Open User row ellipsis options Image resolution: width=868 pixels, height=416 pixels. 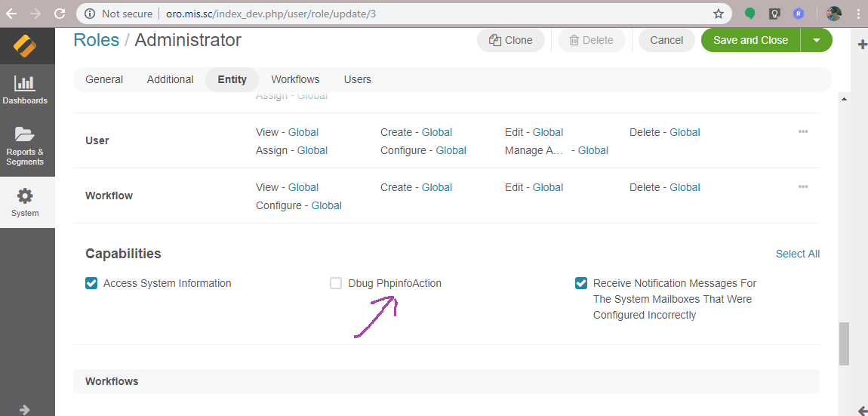click(x=803, y=131)
